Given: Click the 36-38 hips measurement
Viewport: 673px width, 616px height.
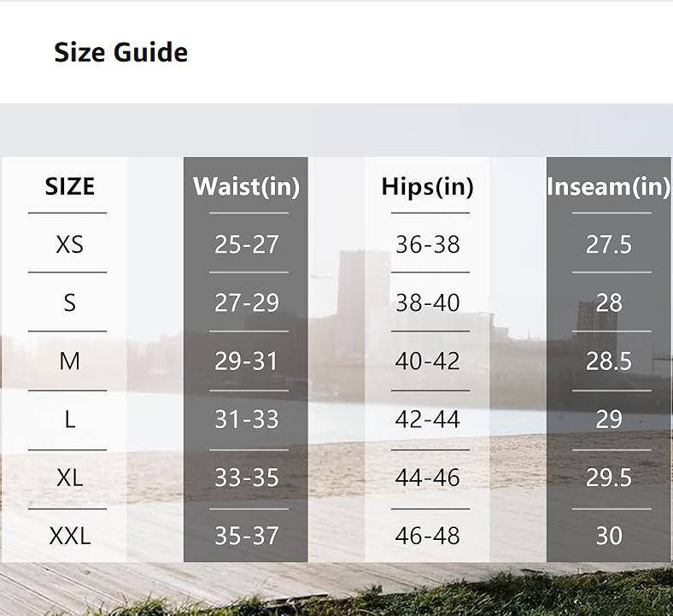Looking at the screenshot, I should click(427, 244).
